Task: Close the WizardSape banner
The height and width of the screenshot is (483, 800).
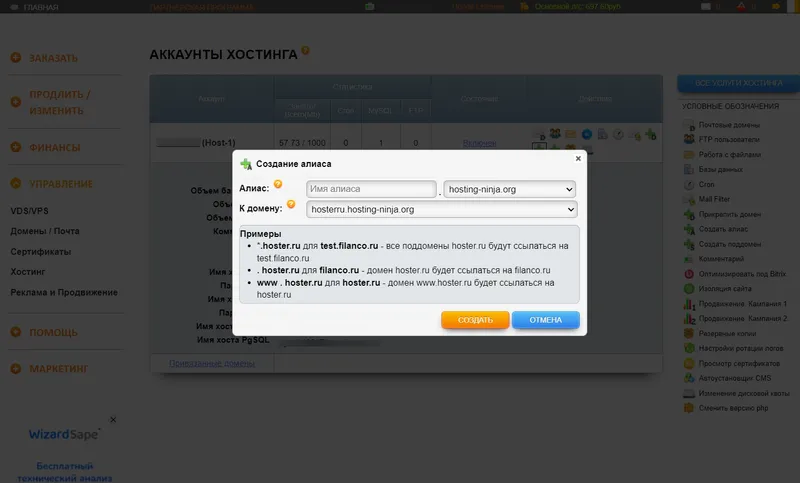Action: (113, 419)
